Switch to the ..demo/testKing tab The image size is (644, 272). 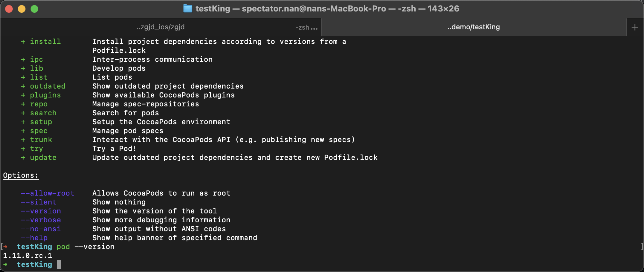(x=474, y=27)
